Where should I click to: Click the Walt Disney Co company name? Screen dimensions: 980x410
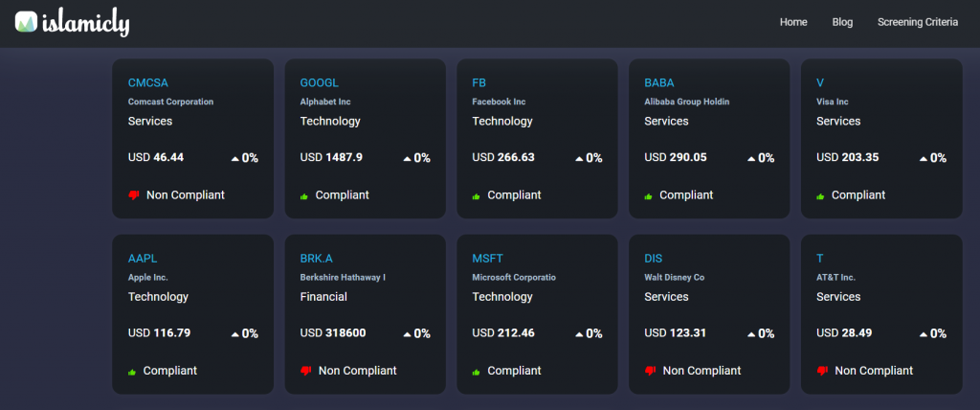coord(674,278)
